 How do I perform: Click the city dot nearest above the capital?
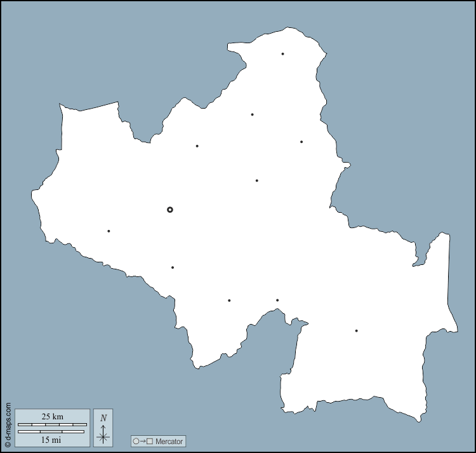[197, 146]
